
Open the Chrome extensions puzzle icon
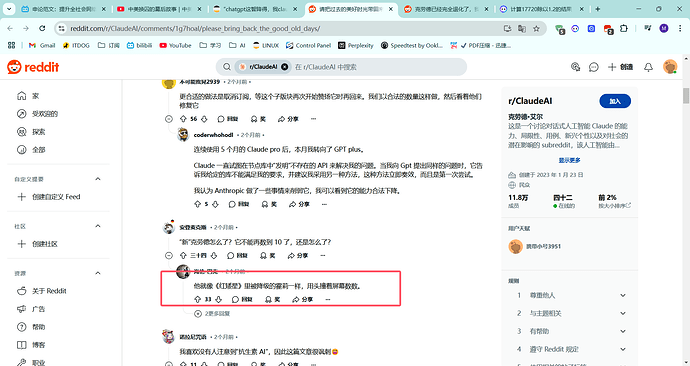coord(624,29)
